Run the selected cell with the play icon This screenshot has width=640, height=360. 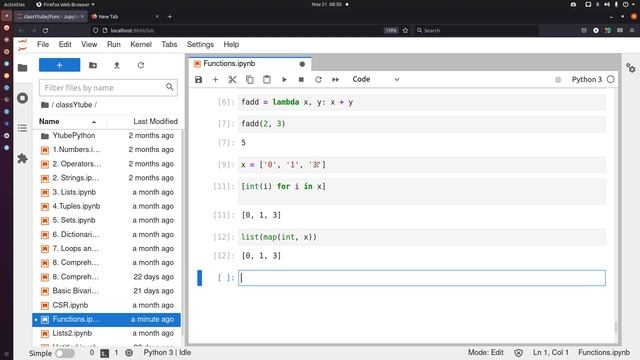pyautogui.click(x=284, y=80)
